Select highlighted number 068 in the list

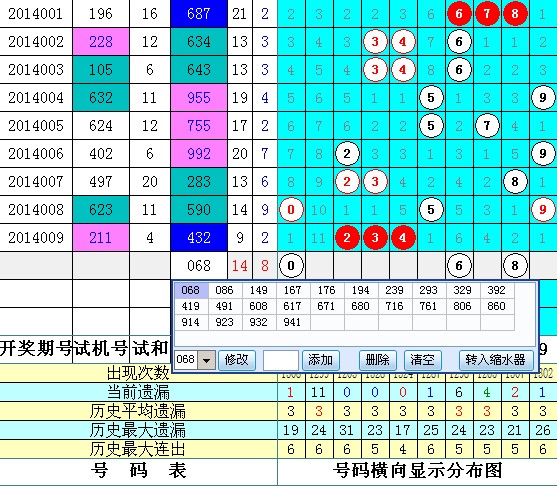191,290
